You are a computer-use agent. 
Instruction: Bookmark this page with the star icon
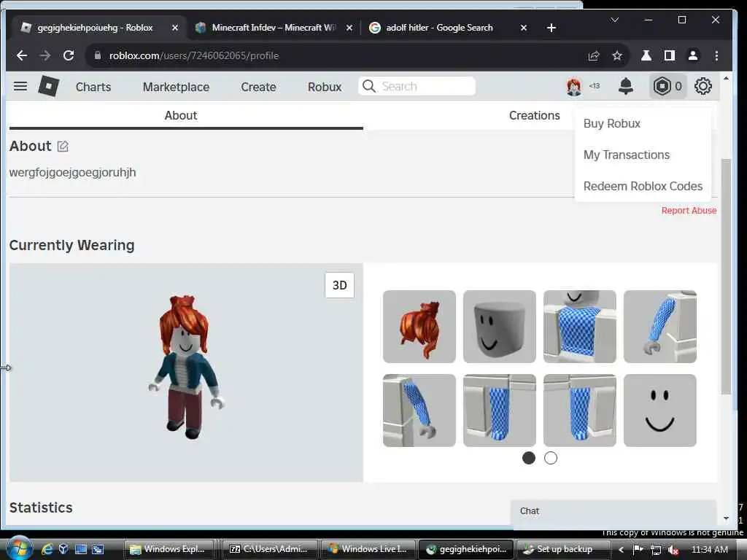617,55
